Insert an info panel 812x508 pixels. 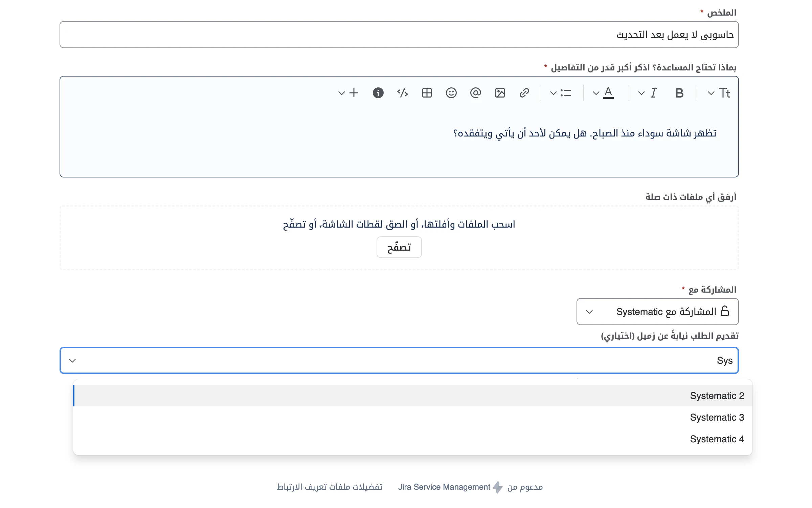coord(378,93)
